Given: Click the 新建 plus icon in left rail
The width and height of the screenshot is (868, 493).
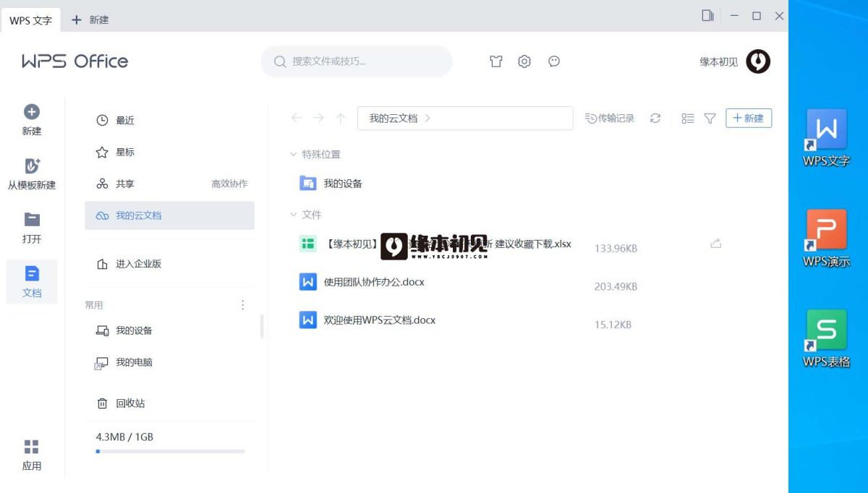Looking at the screenshot, I should [32, 112].
